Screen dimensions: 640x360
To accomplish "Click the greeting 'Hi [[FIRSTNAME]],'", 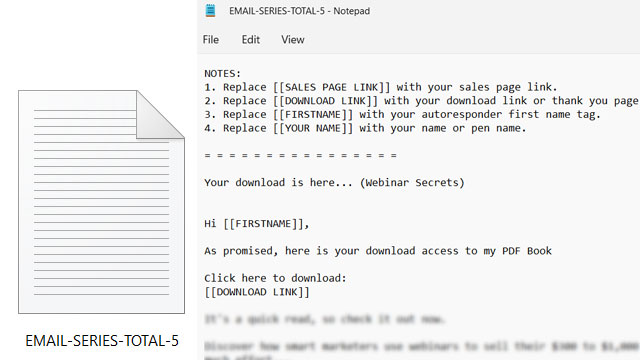I will 257,224.
